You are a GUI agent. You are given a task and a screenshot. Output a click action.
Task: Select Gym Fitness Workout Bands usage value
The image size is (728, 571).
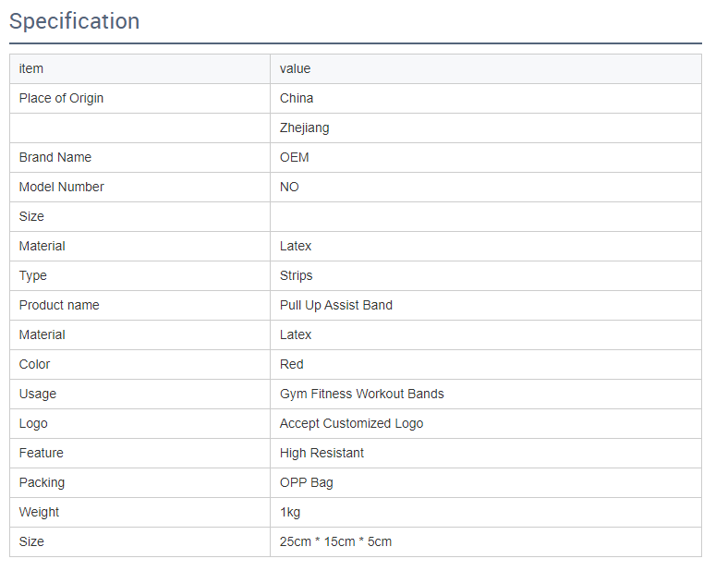tap(361, 394)
